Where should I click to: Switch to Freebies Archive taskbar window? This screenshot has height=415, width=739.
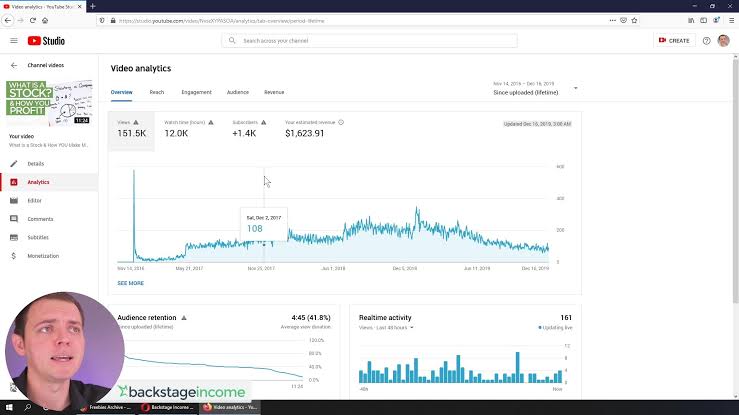pos(107,407)
